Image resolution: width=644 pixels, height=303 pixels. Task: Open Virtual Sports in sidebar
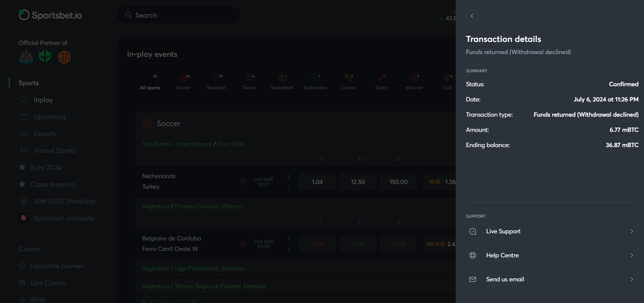coord(55,150)
